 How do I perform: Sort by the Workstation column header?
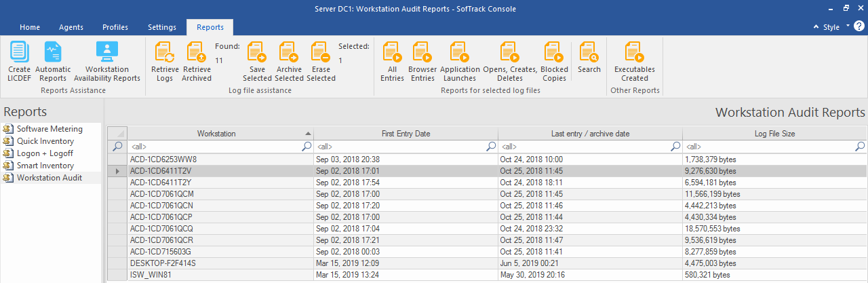(x=220, y=134)
